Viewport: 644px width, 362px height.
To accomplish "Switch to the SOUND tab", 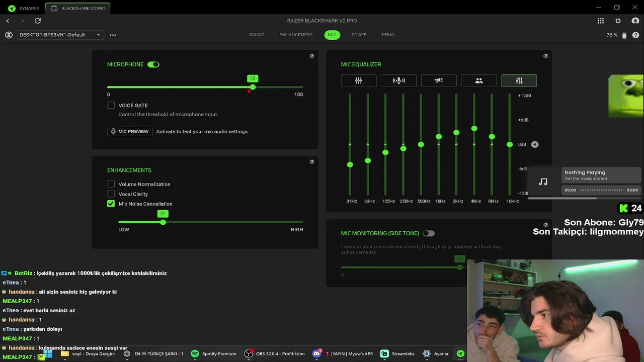I will coord(257,35).
